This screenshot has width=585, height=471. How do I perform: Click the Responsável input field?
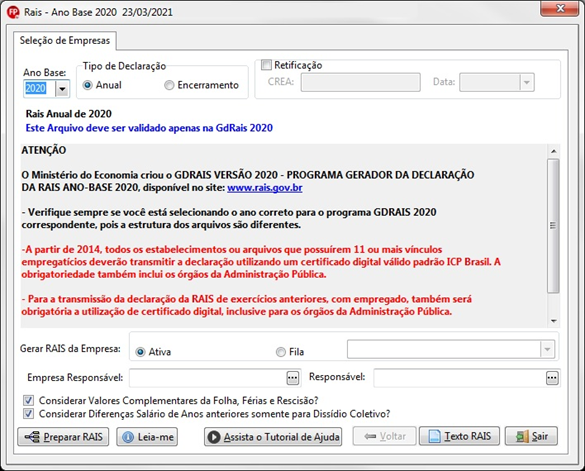coord(459,378)
